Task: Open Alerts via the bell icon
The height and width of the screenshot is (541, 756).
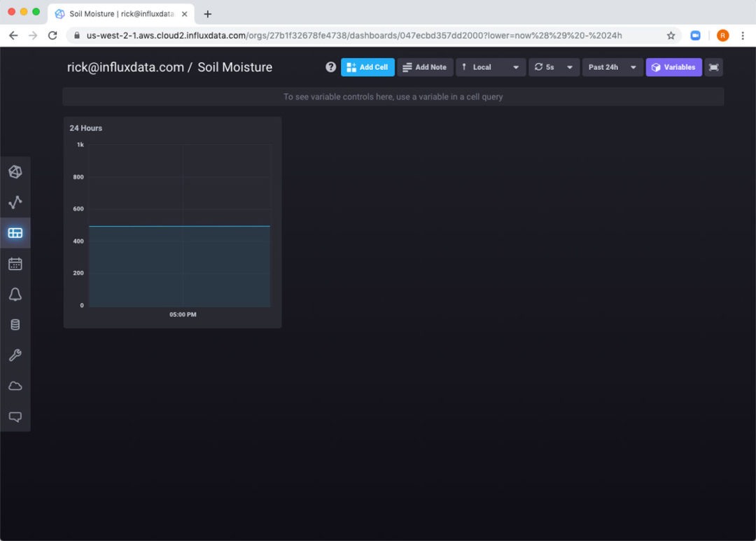Action: click(15, 295)
